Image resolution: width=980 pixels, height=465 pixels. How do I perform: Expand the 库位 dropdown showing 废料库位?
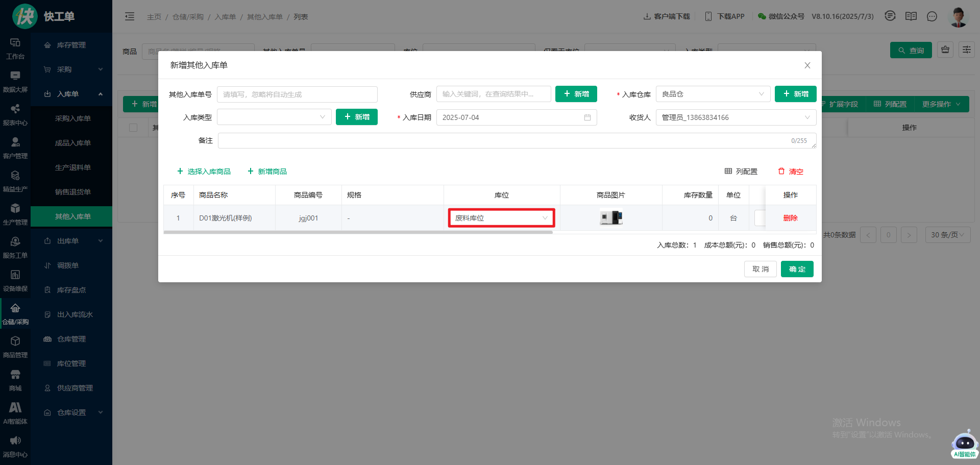click(501, 218)
